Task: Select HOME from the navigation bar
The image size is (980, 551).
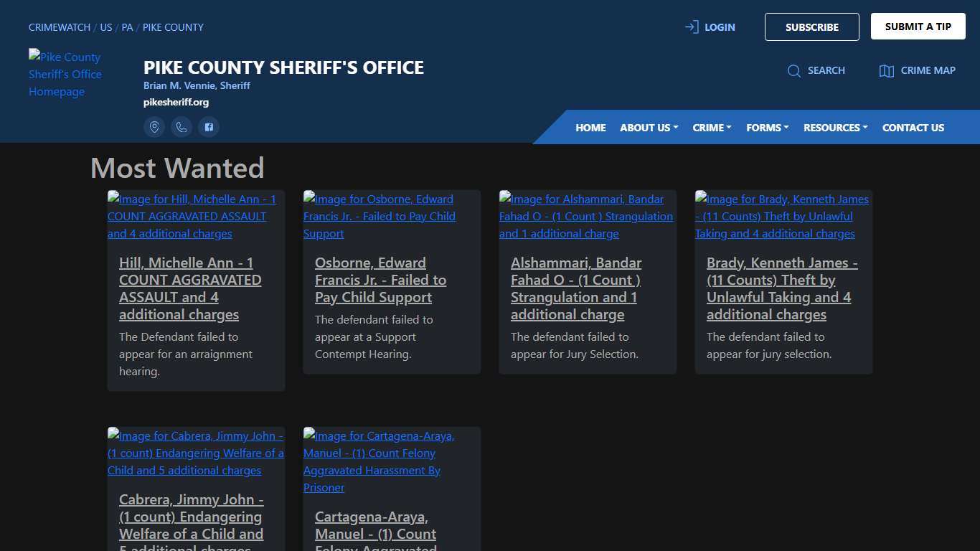Action: [x=590, y=127]
